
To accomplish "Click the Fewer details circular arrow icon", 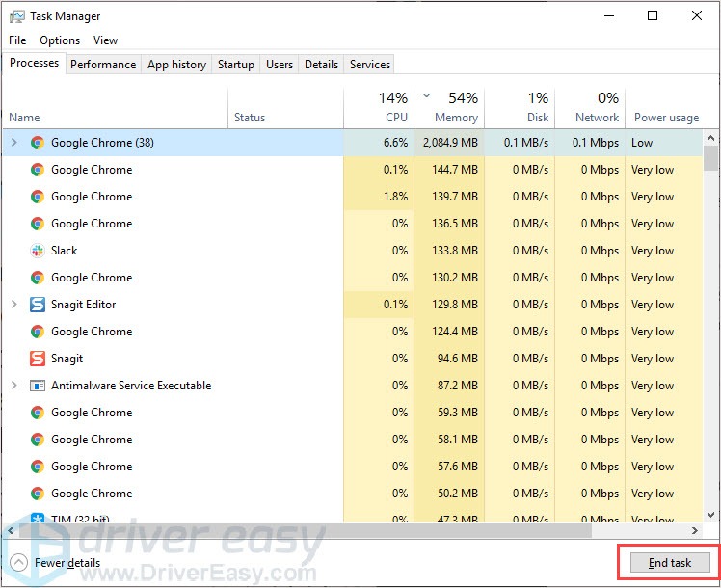I will [18, 562].
